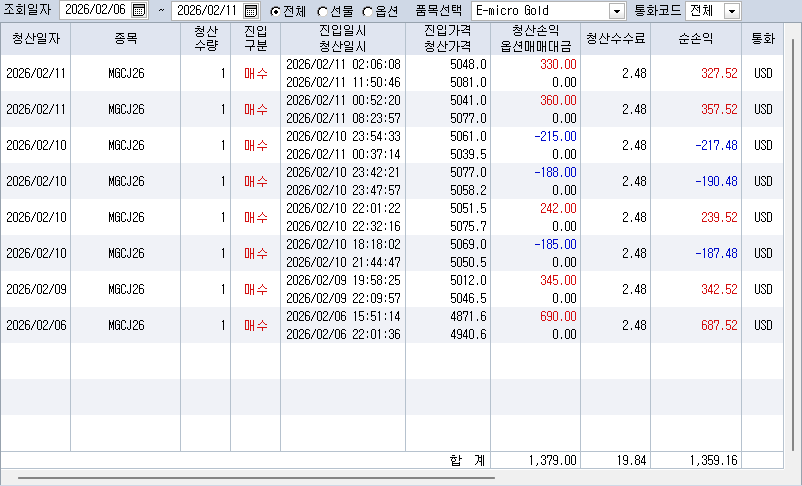Select liquidation profit 242.00
Viewport: 802px width, 486px height.
558,208
